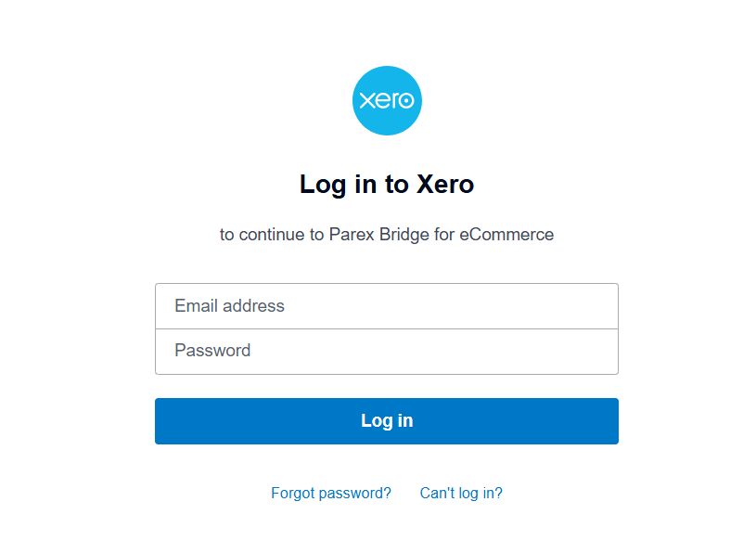756x540 pixels.
Task: Focus the Email address field
Action: click(386, 306)
